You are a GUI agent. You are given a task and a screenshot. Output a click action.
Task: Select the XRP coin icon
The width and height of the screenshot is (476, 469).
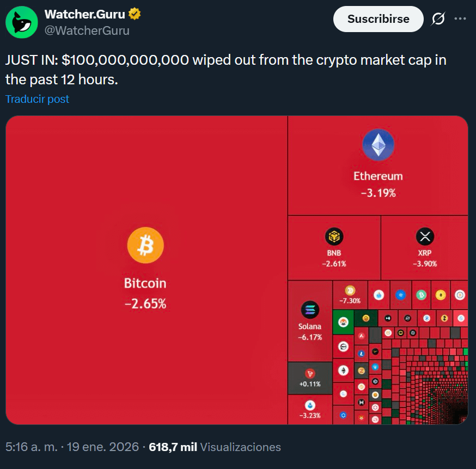[424, 237]
